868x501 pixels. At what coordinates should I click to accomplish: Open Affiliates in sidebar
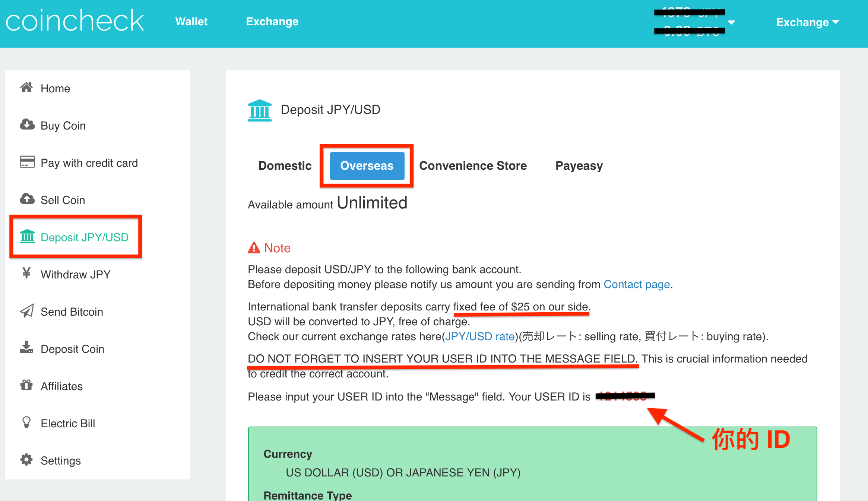(x=61, y=386)
